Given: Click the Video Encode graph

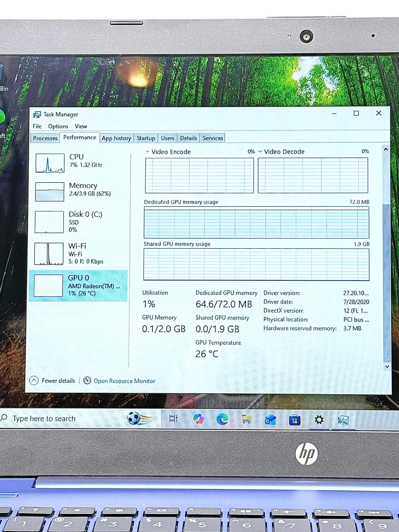Looking at the screenshot, I should (x=199, y=175).
